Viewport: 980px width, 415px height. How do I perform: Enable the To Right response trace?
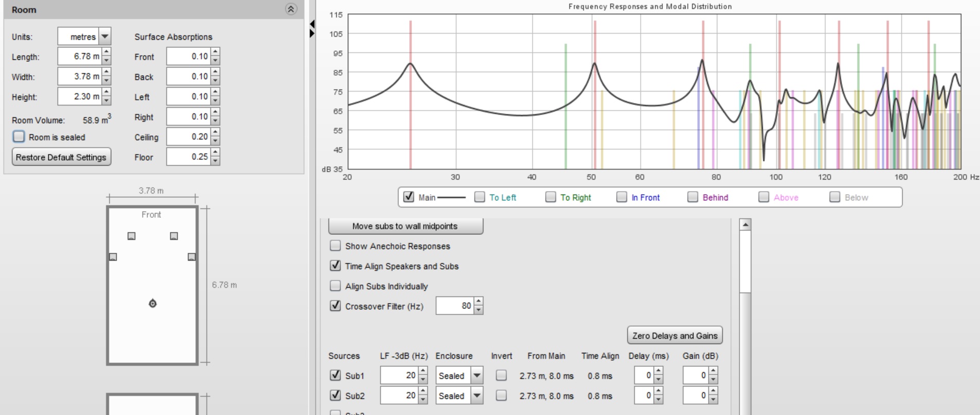click(551, 197)
